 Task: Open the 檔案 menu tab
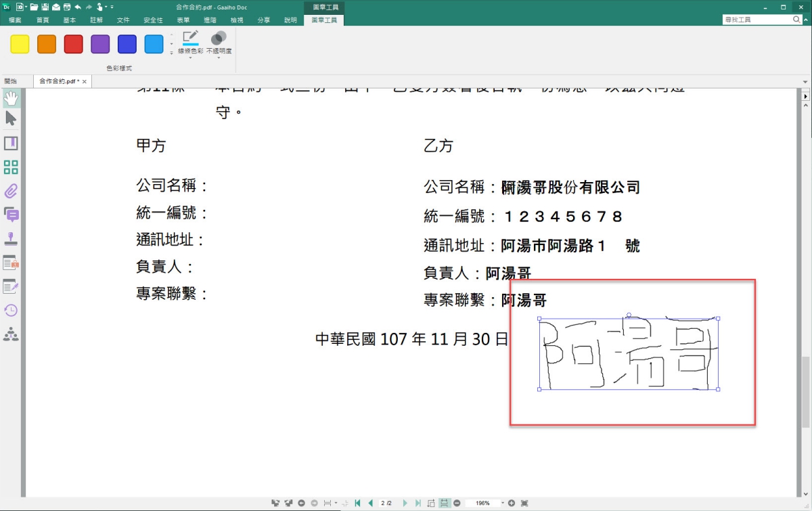15,20
